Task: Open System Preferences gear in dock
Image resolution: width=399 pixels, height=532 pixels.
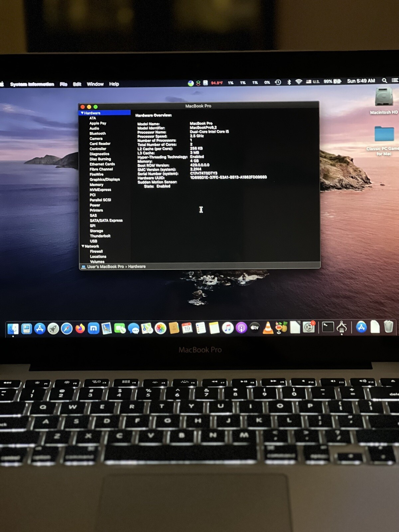Action: coord(309,328)
